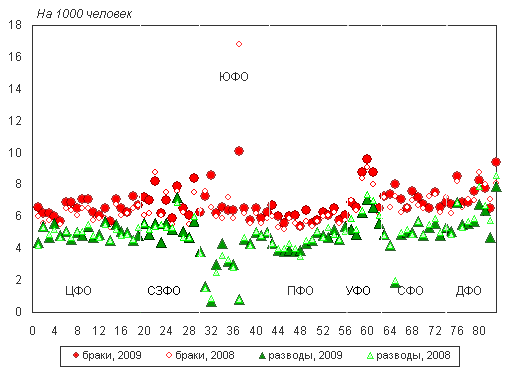This screenshot has width=507, height=374.
Task: Select the 2009 marriage point at 10
Action: pyautogui.click(x=239, y=151)
